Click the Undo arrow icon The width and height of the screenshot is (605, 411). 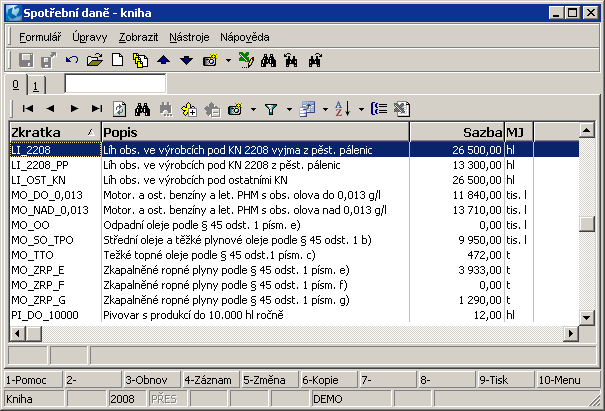[x=72, y=61]
